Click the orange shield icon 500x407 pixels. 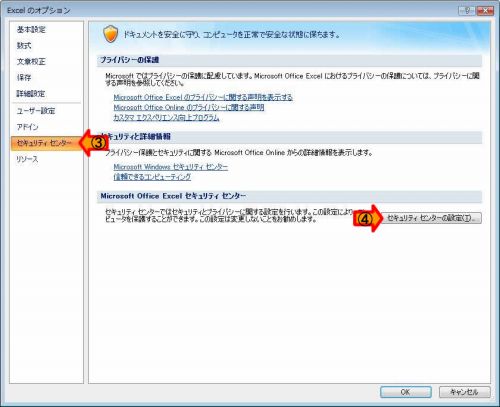(x=111, y=34)
